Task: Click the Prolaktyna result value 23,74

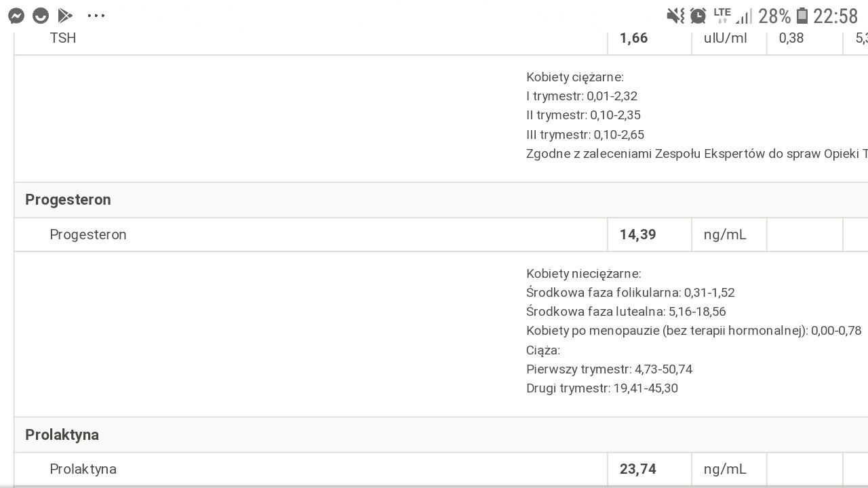Action: (638, 469)
